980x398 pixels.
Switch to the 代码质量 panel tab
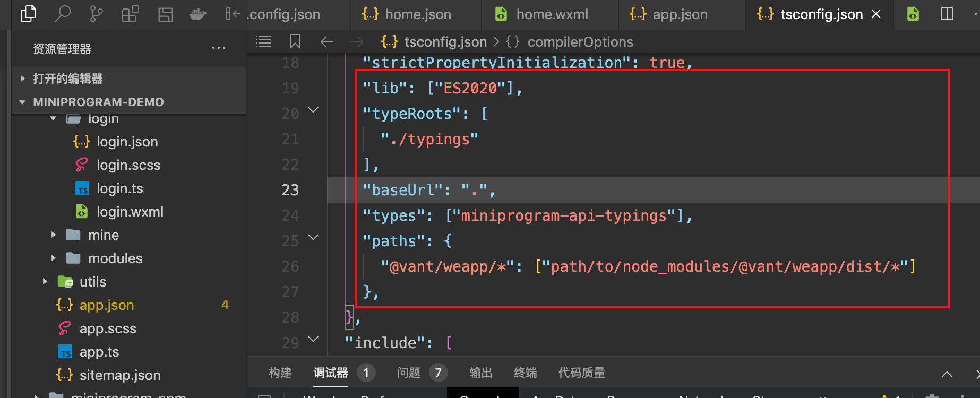(582, 373)
